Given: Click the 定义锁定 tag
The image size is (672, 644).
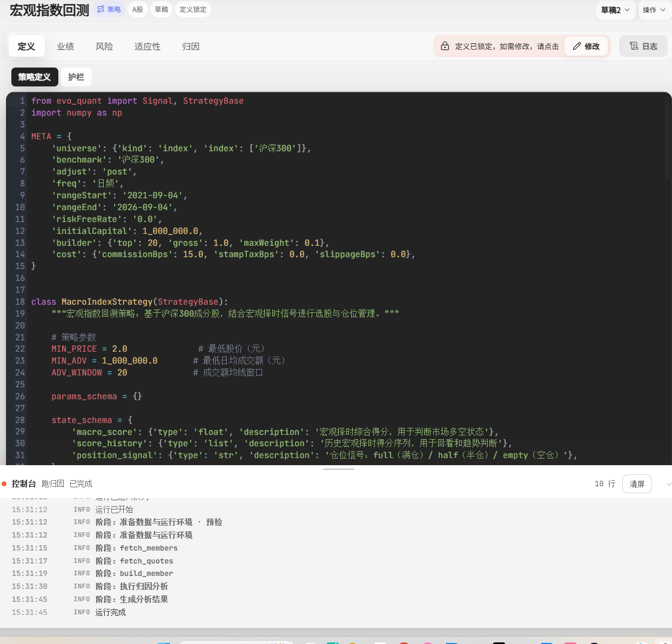Looking at the screenshot, I should click(193, 9).
